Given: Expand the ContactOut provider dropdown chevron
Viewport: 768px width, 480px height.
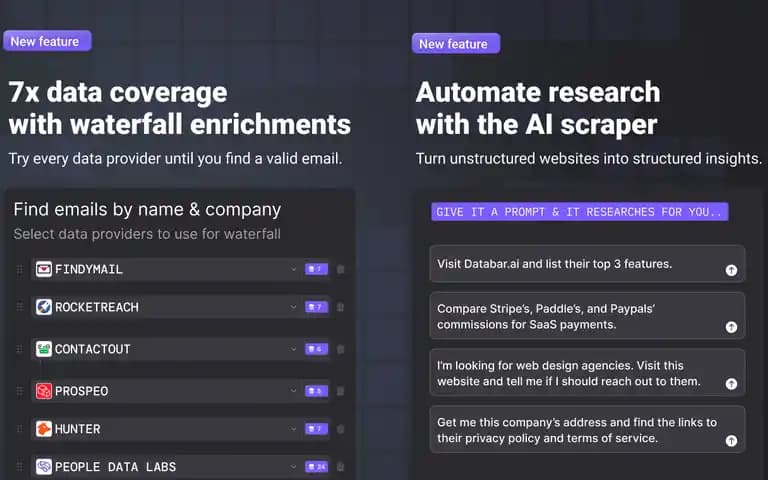Looking at the screenshot, I should (x=293, y=349).
